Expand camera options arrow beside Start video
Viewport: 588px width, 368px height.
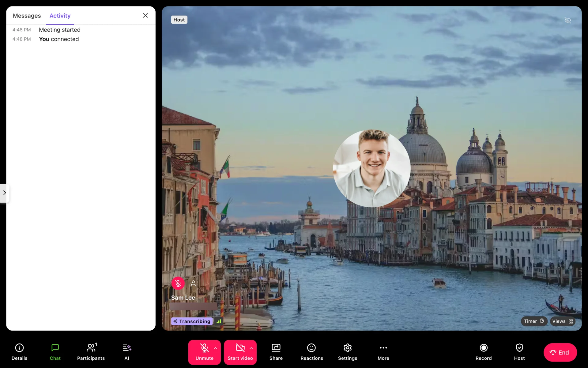coord(251,348)
